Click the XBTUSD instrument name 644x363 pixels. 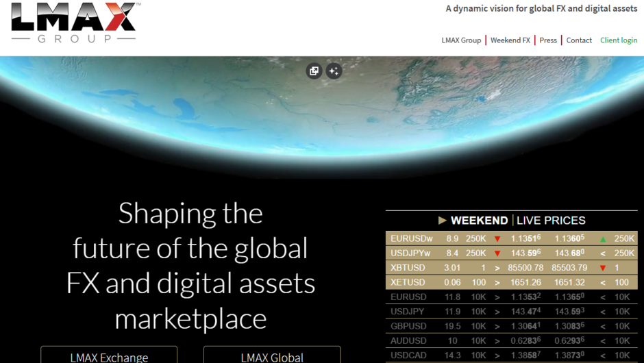pyautogui.click(x=408, y=268)
